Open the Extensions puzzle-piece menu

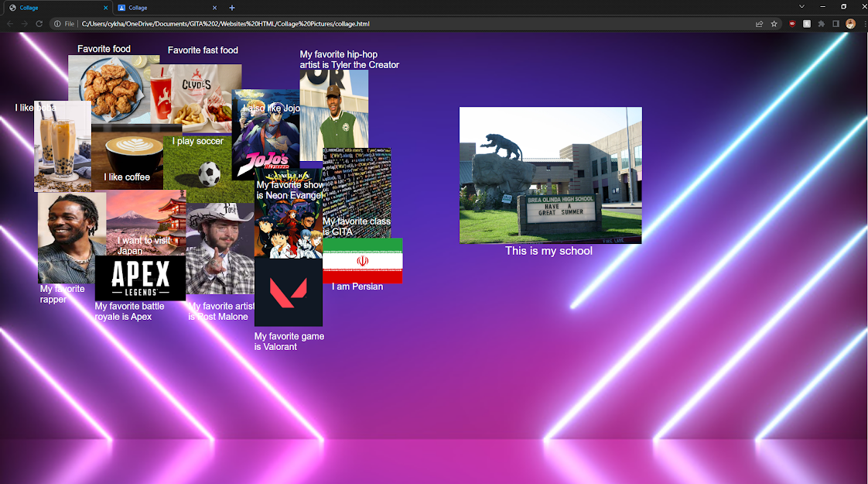[822, 24]
